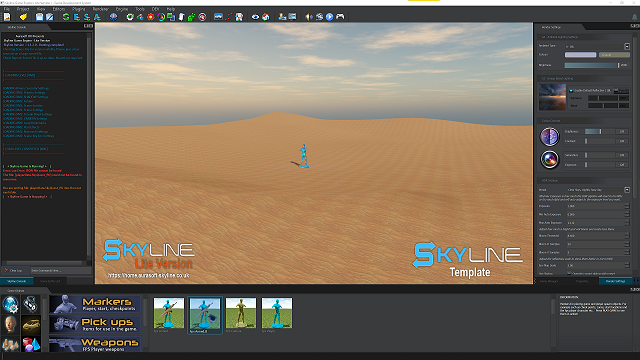Click the rainbow color wheel toolbar icon

click(161, 17)
